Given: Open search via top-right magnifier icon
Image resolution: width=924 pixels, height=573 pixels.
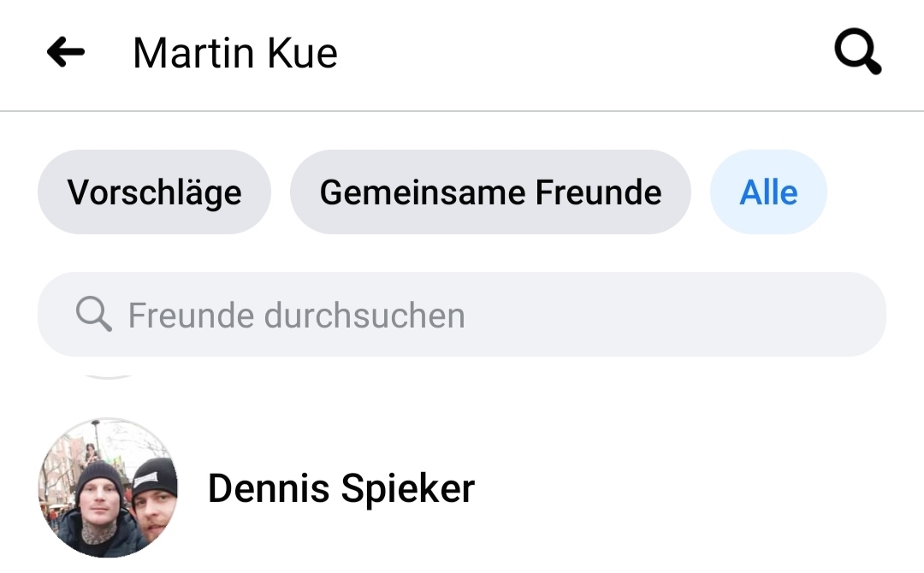Looking at the screenshot, I should [857, 53].
